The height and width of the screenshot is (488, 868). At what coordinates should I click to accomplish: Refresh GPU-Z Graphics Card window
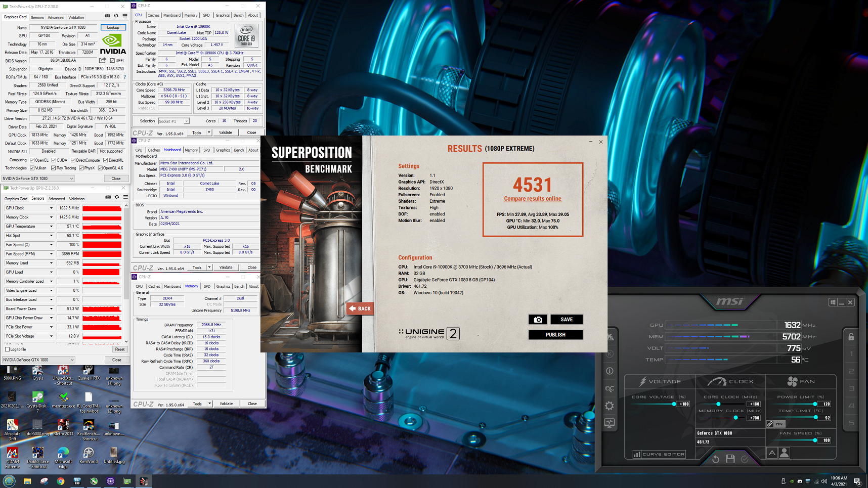coord(116,16)
